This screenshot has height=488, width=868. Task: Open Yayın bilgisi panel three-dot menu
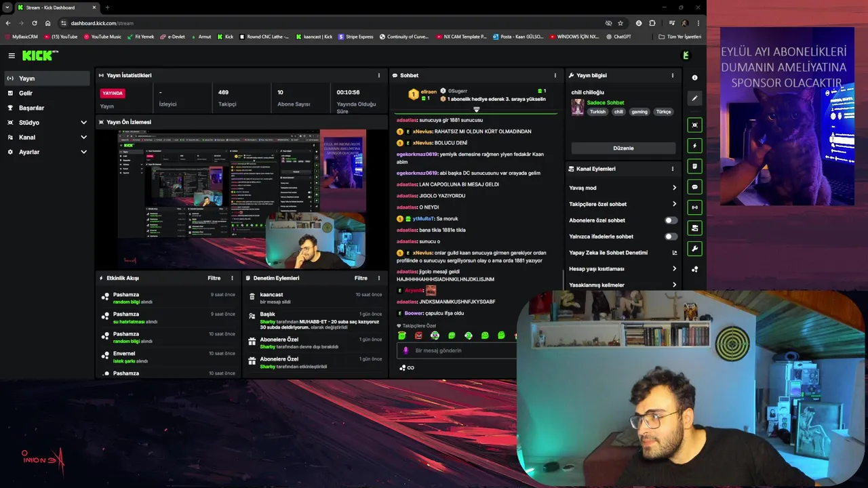(x=673, y=75)
